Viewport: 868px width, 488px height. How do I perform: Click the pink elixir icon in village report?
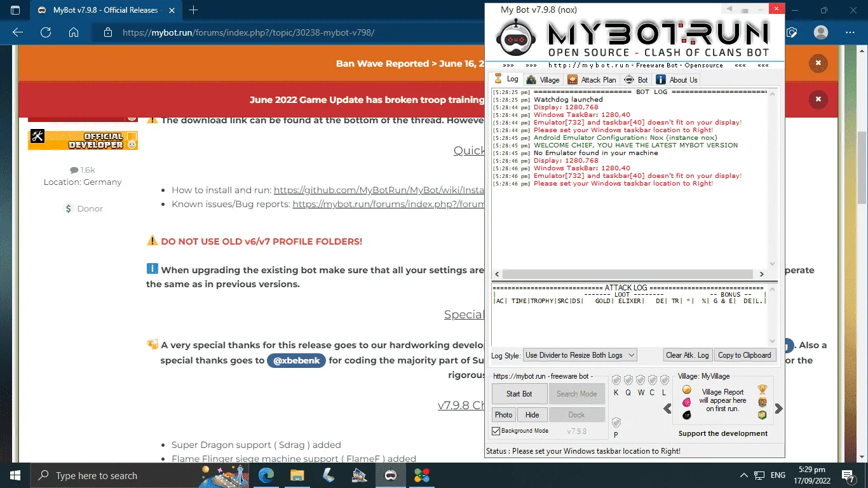pos(687,402)
